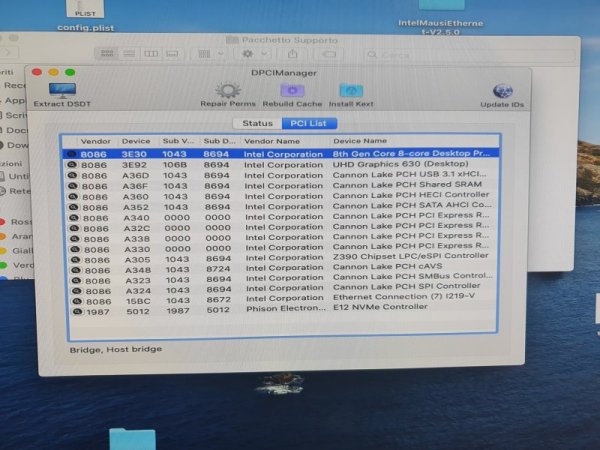The image size is (600, 450).
Task: Click magnifier icon on A352 row
Action: point(73,207)
